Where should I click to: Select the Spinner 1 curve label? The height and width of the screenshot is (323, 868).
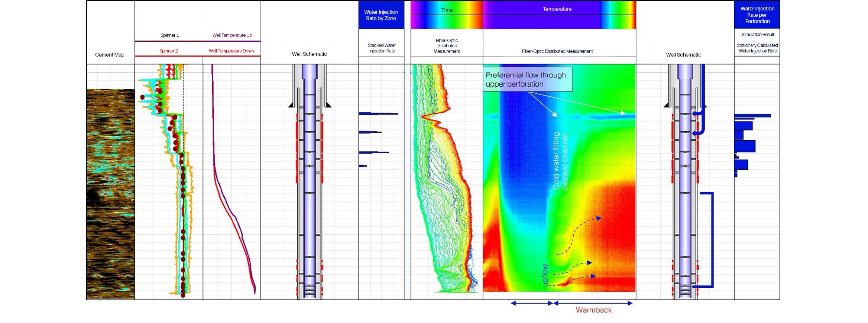pyautogui.click(x=169, y=35)
